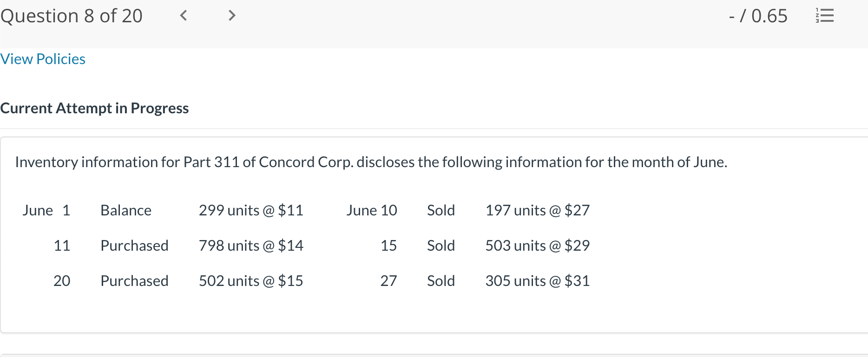Screen dimensions: 868x357
Task: Click the "June 1" date cell
Action: (46, 210)
